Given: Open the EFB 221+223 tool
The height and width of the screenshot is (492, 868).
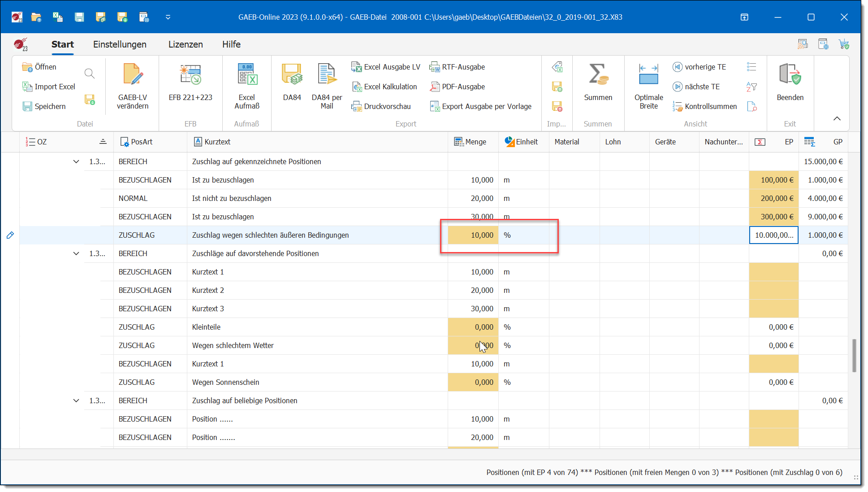Looking at the screenshot, I should click(190, 75).
